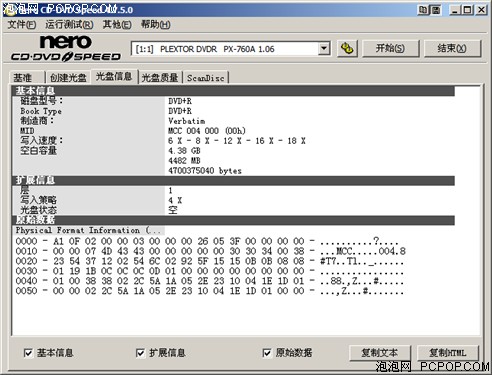Screen dimensions: 492x375
Task: Select the 光盘信息 tab
Action: coord(114,76)
